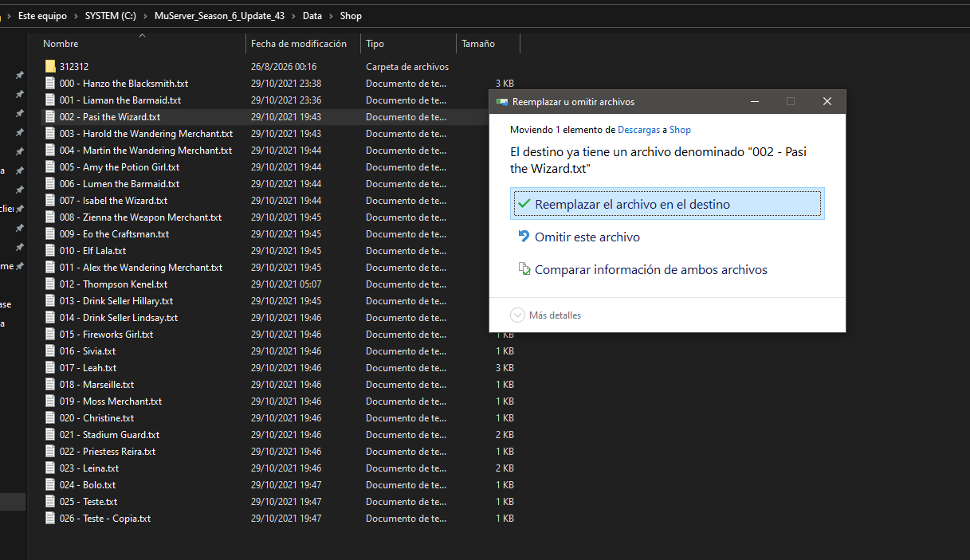
Task: Go to Este equipo in the address bar
Action: [42, 16]
